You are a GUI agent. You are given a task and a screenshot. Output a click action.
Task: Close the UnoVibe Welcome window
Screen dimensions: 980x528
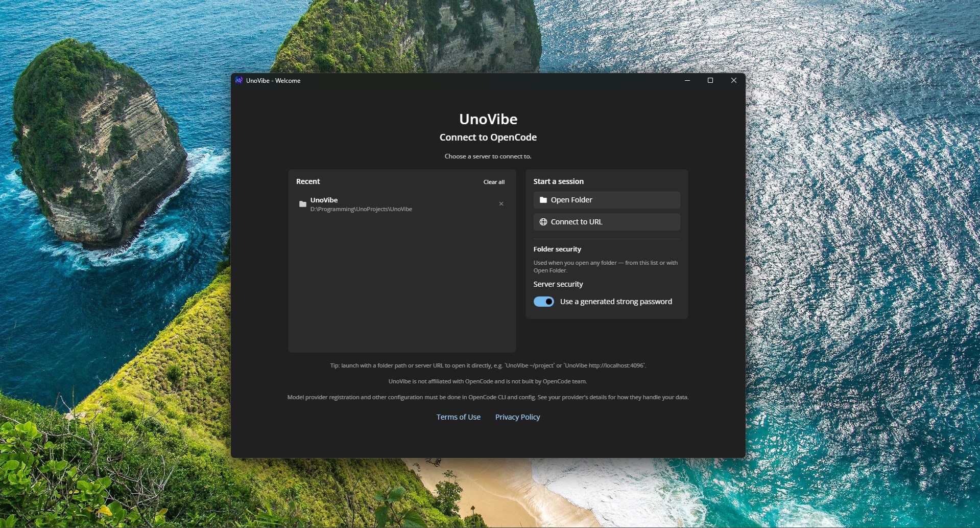[x=734, y=80]
